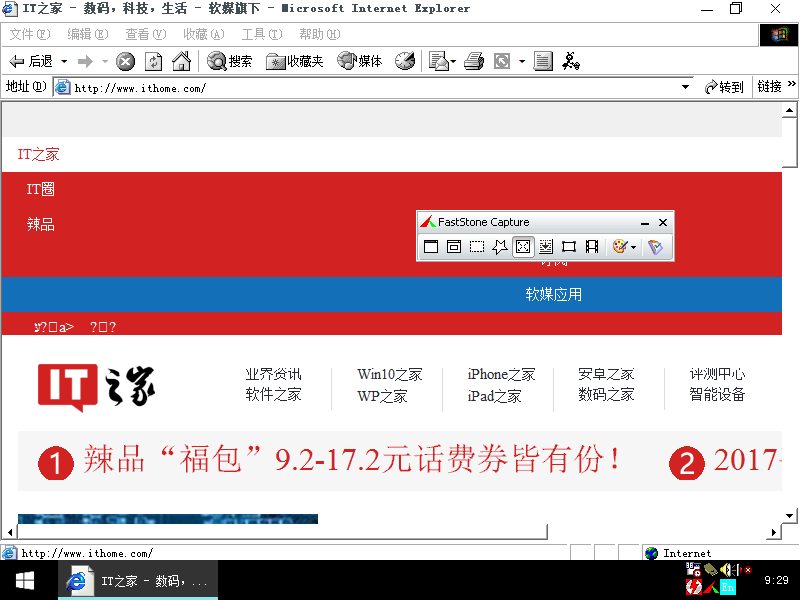
Task: Click the 软媒应用 blue bar link
Action: click(x=554, y=294)
